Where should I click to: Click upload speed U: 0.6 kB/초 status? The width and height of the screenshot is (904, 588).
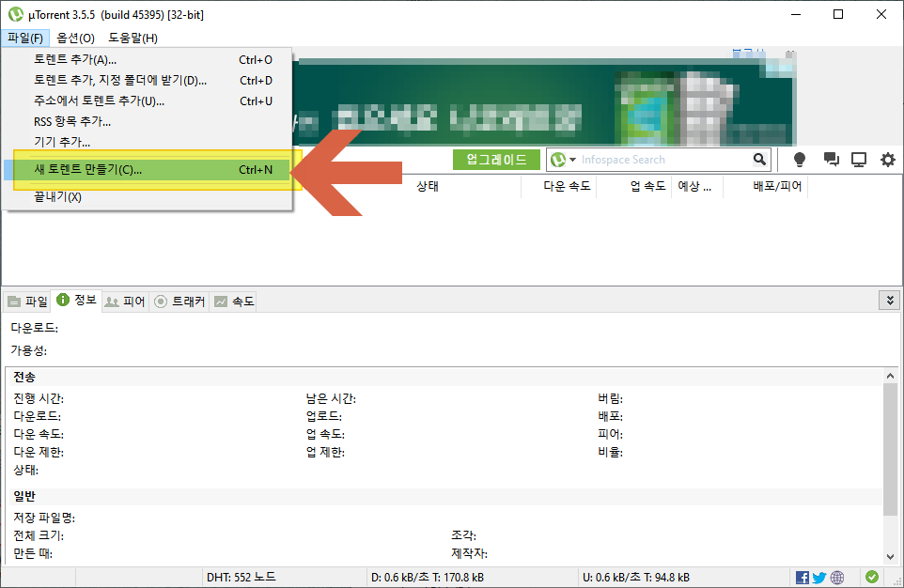(636, 577)
